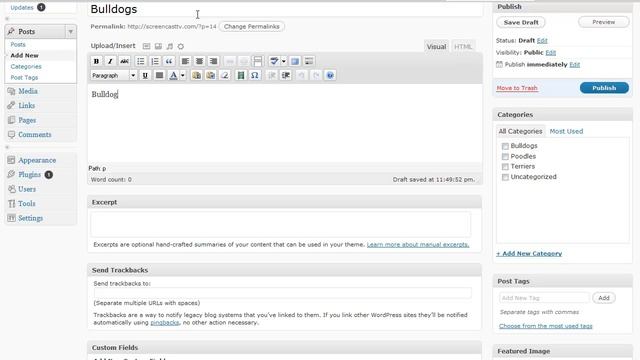Open editor help question-mark icon
Image resolution: width=640 pixels, height=360 pixels.
point(330,76)
